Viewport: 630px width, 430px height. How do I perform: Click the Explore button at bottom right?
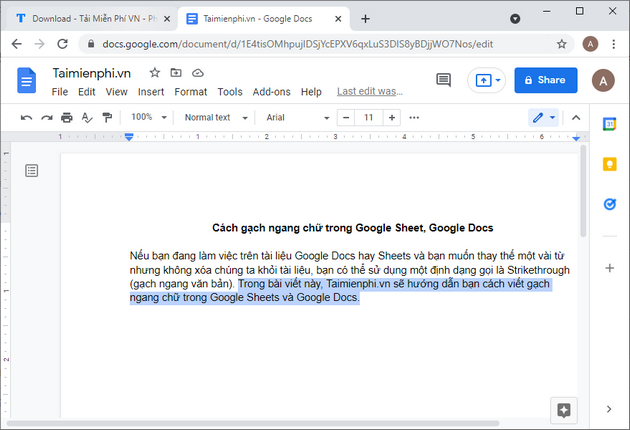pos(564,410)
